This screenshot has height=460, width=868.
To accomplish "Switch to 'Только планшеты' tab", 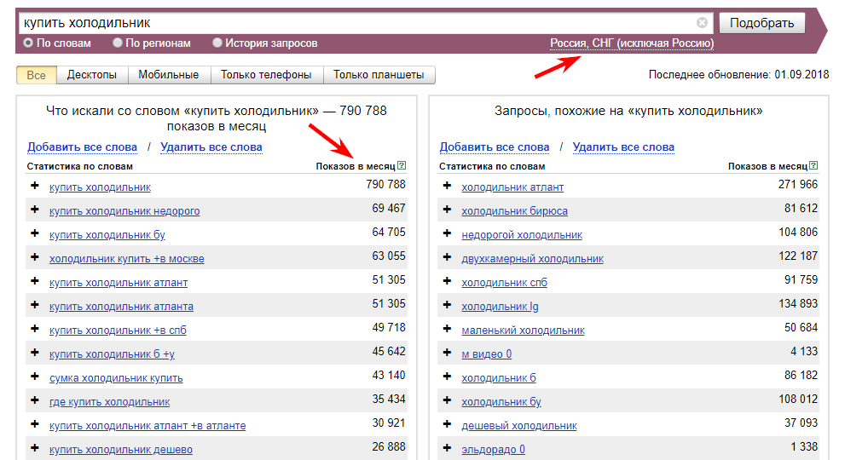I will point(379,75).
